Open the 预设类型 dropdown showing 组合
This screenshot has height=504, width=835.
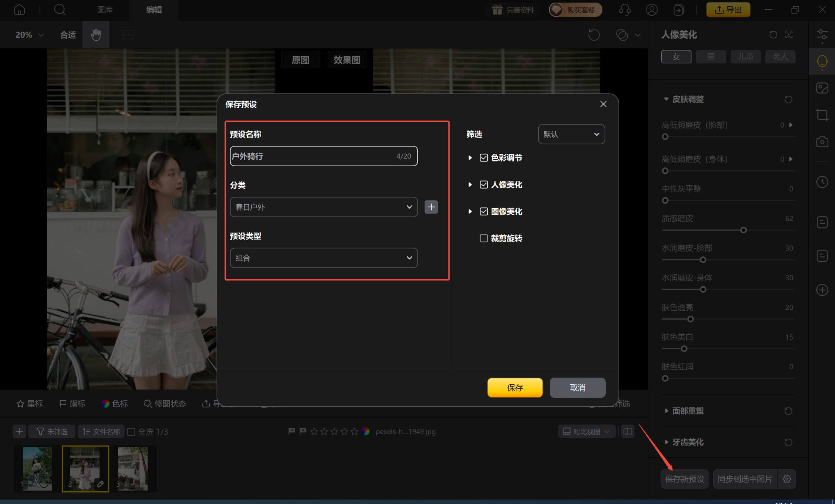(x=323, y=258)
